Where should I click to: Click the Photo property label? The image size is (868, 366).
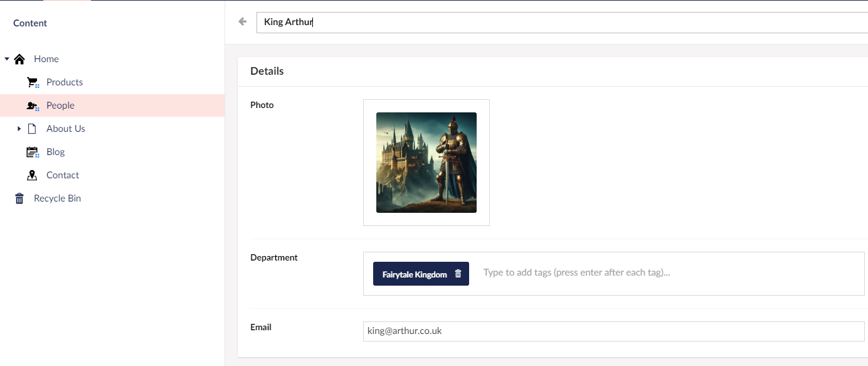click(x=262, y=105)
